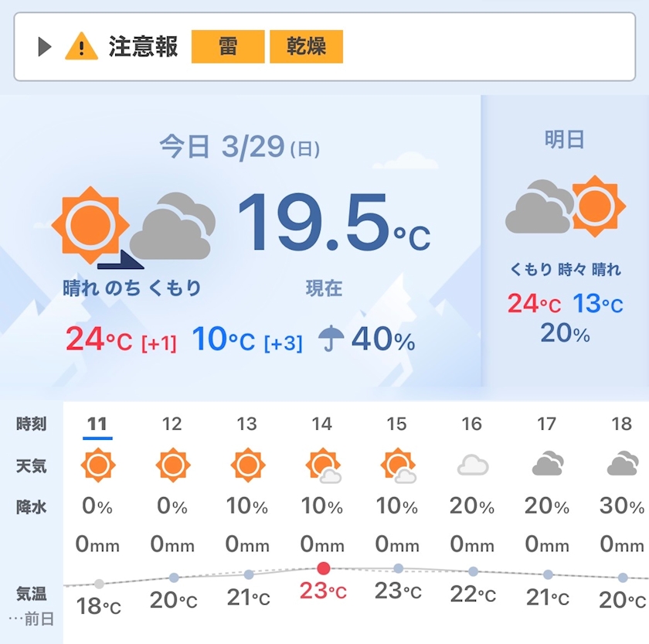Click the sun-with-cloud icon at 14 o'clock
The image size is (649, 644).
coord(323,466)
